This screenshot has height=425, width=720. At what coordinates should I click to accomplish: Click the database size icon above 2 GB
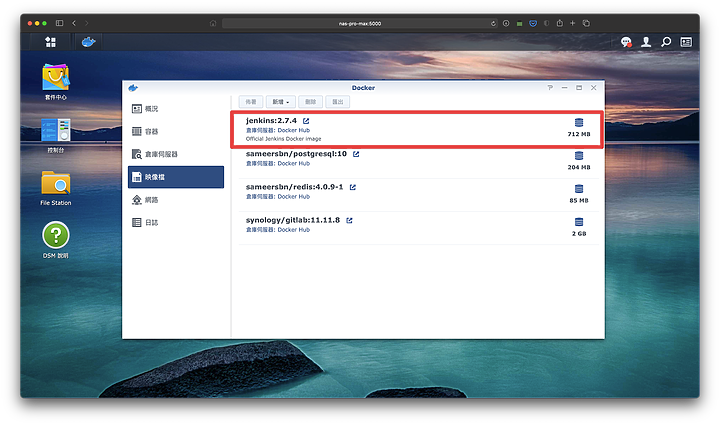[579, 222]
